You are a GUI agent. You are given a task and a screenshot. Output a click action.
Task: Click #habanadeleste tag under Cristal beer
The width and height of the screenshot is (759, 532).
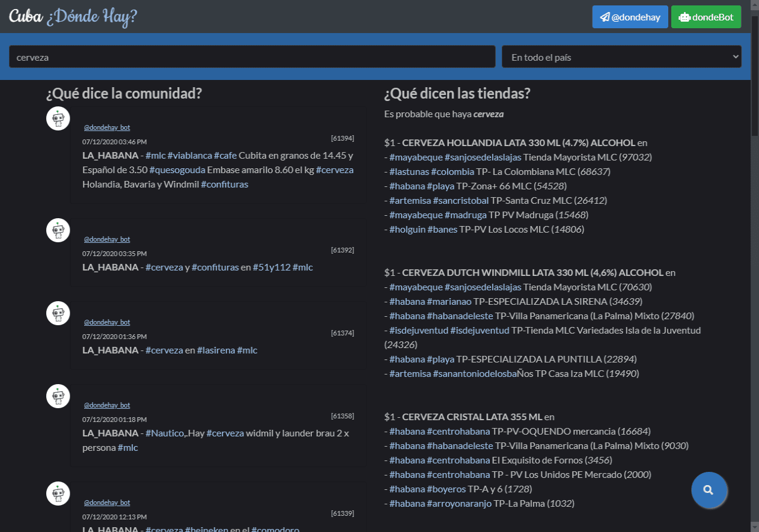[x=460, y=446]
